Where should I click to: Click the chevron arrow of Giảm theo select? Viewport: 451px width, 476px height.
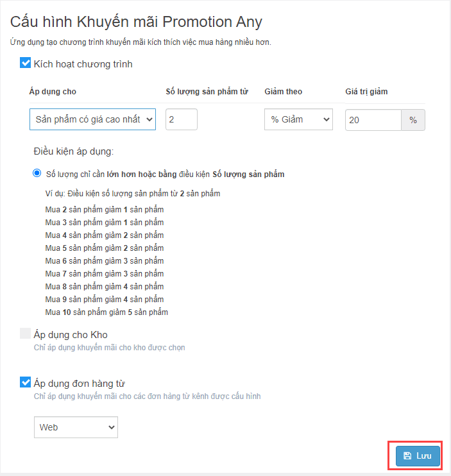pos(327,119)
